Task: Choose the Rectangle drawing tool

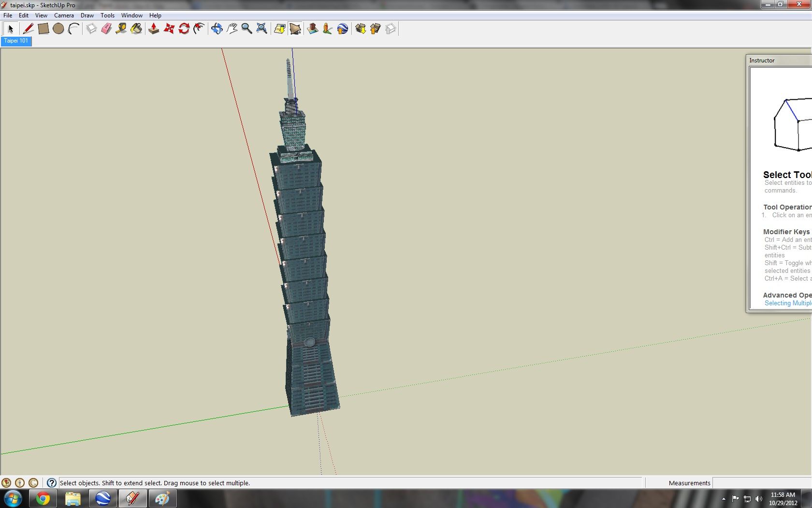Action: 43,29
